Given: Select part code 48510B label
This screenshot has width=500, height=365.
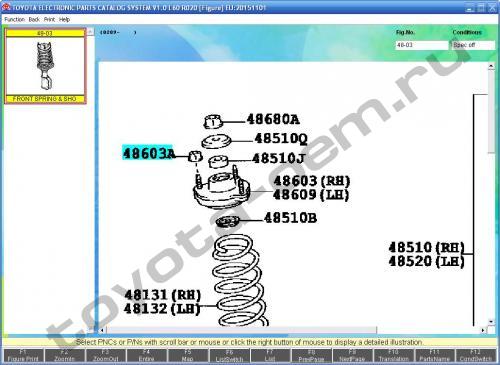Looking at the screenshot, I should (290, 218).
